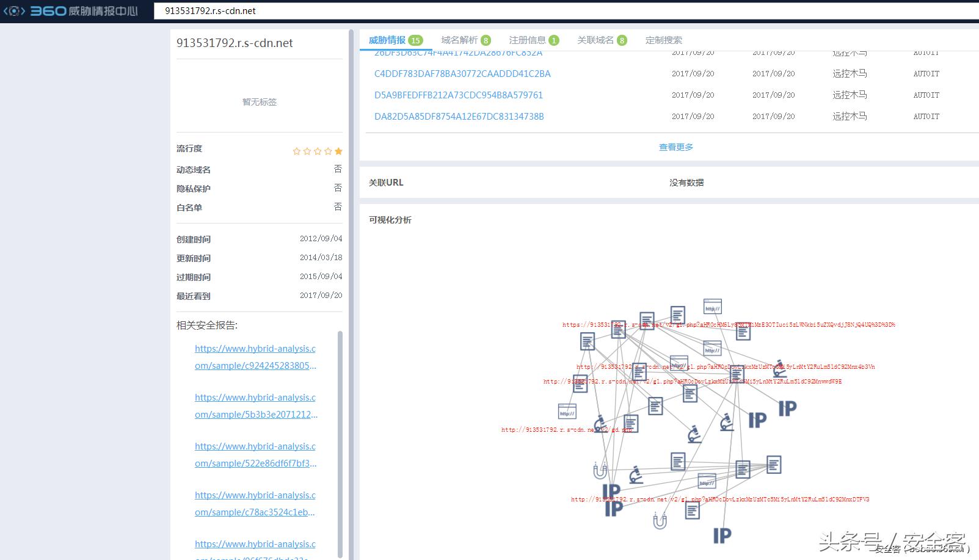Open the hybrid-analysis report ending c924245283805
The height and width of the screenshot is (560, 979).
(255, 357)
